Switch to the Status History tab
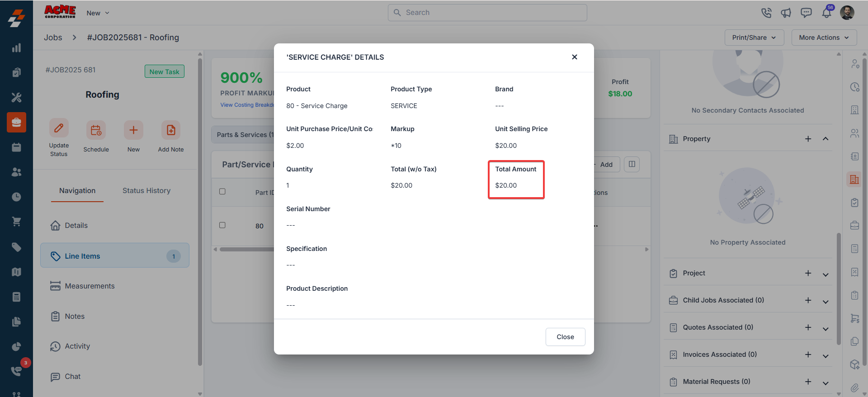 (146, 191)
